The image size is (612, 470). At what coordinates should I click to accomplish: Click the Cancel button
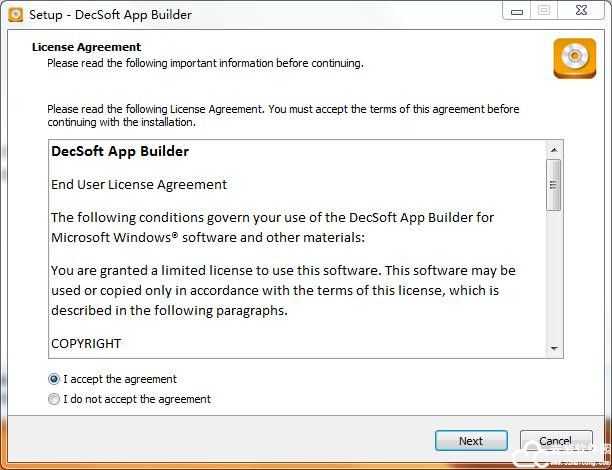coord(556,441)
